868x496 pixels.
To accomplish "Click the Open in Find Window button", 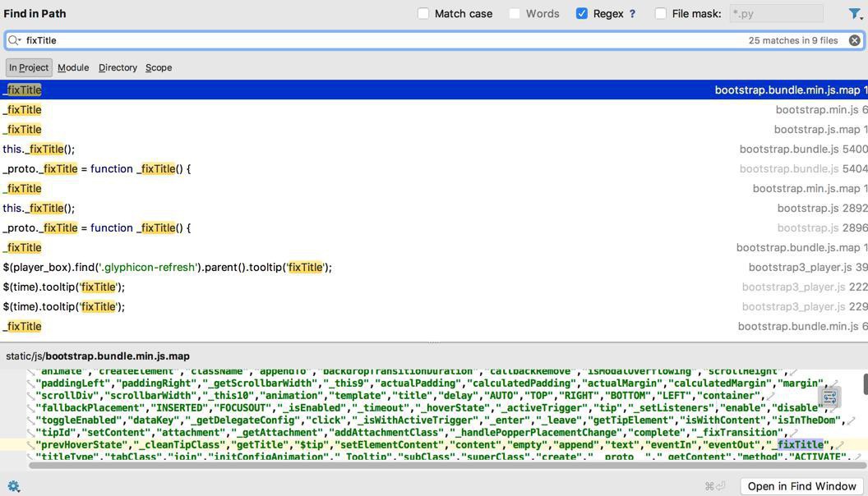I will click(x=801, y=486).
